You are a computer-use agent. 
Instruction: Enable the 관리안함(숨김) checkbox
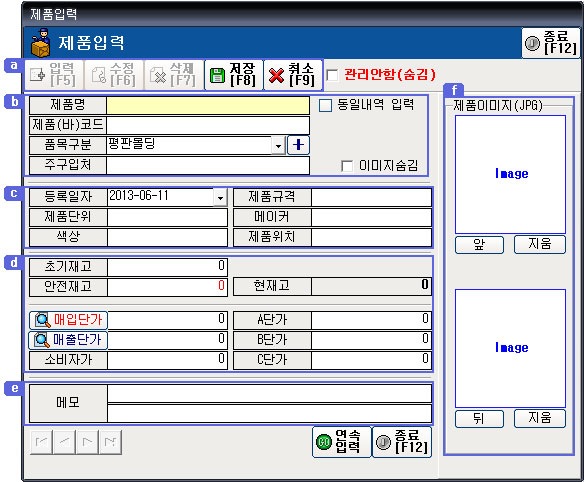click(332, 75)
